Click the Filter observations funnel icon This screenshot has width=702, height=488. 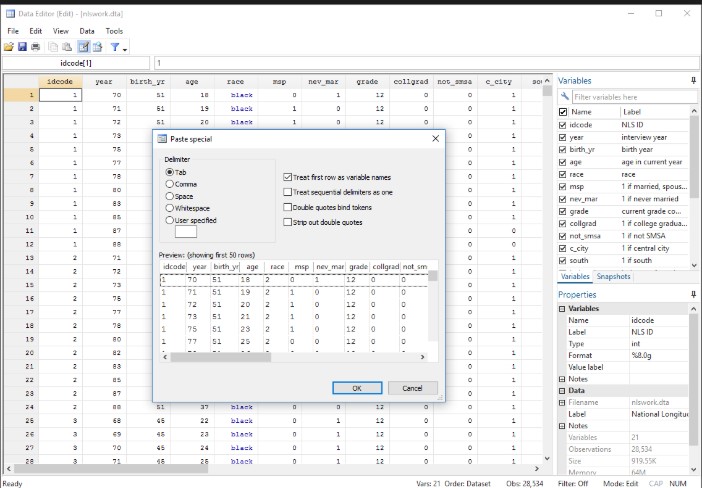tap(115, 47)
